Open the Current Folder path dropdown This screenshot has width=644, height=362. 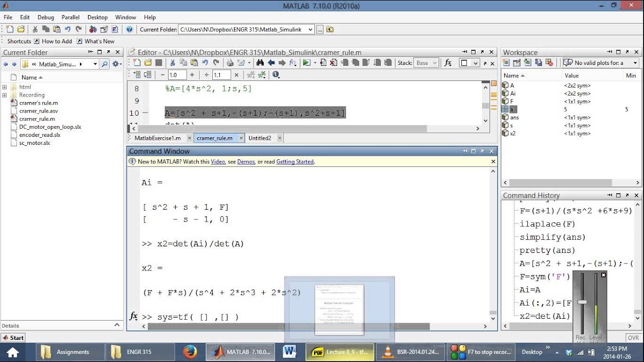(310, 29)
